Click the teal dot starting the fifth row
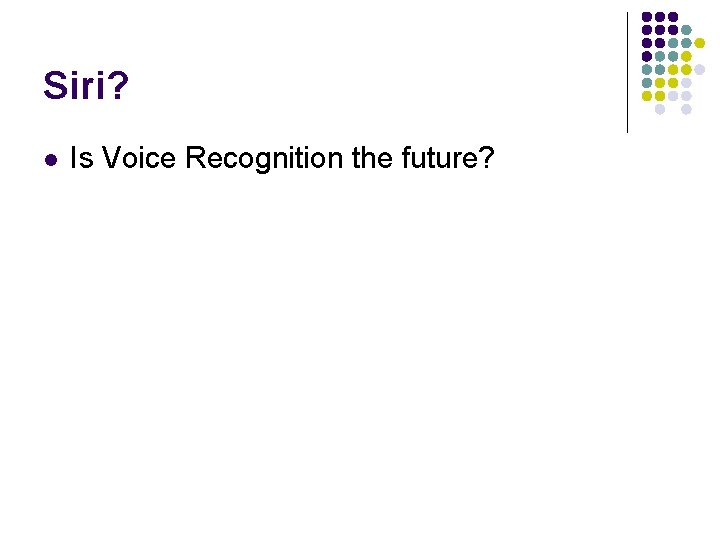 (x=647, y=70)
